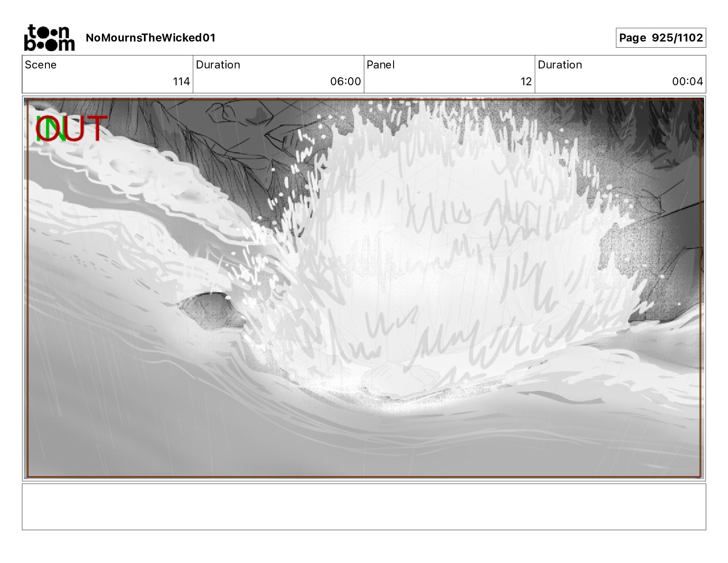Open the storyboard panel splash thumbnail
The image size is (728, 563).
[x=364, y=288]
